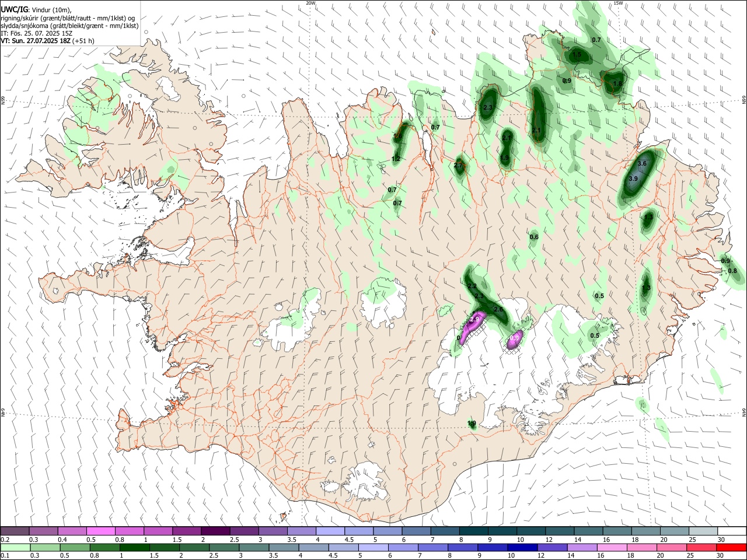Click the '2.9' value in purple snow area
This screenshot has width=747, height=560.
(474, 319)
